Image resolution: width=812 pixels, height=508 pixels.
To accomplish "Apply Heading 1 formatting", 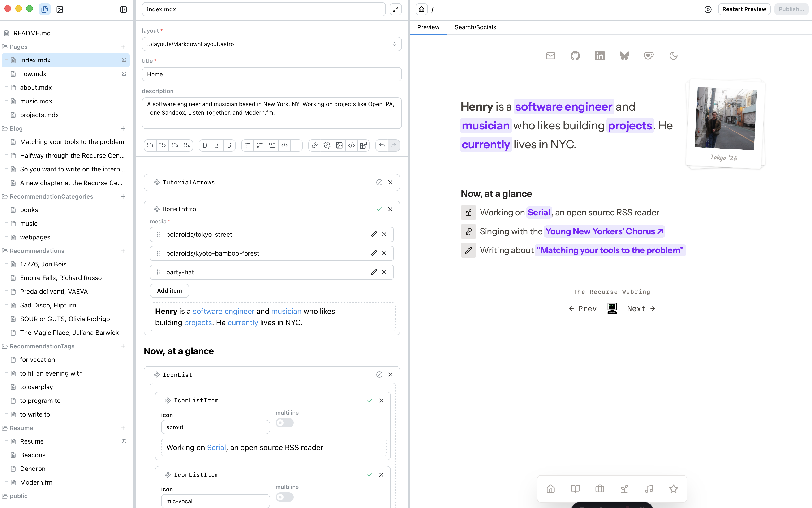I will pyautogui.click(x=150, y=145).
